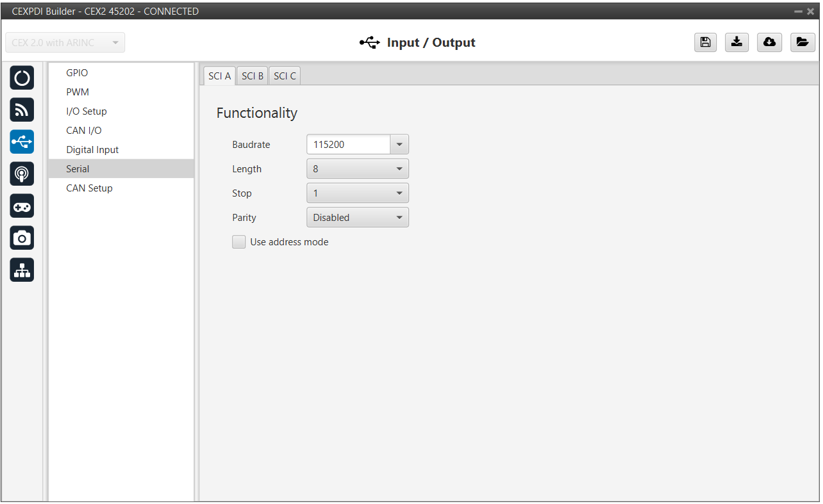Expand the Baudrate dropdown arrow
823x504 pixels.
click(x=399, y=145)
